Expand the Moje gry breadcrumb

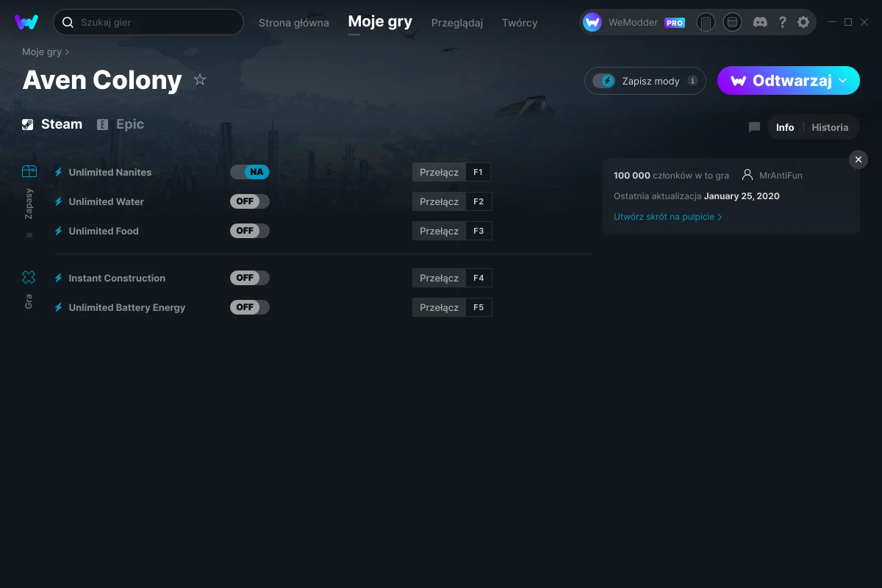click(46, 52)
